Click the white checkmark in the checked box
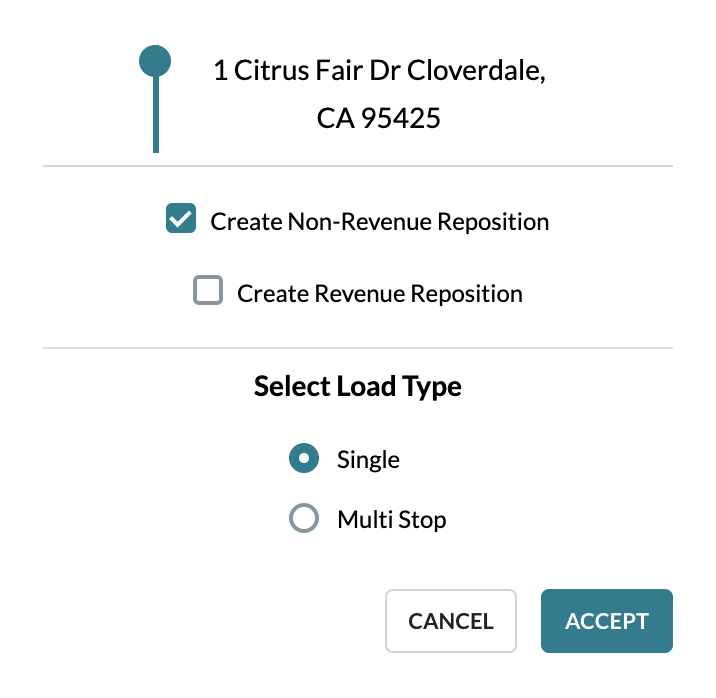The height and width of the screenshot is (698, 716). [180, 219]
